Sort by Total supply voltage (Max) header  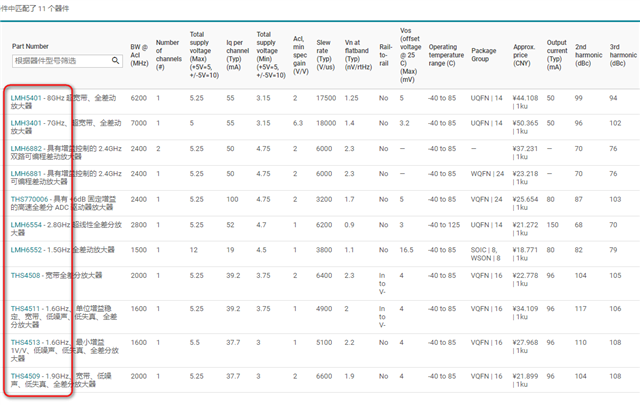[x=204, y=55]
